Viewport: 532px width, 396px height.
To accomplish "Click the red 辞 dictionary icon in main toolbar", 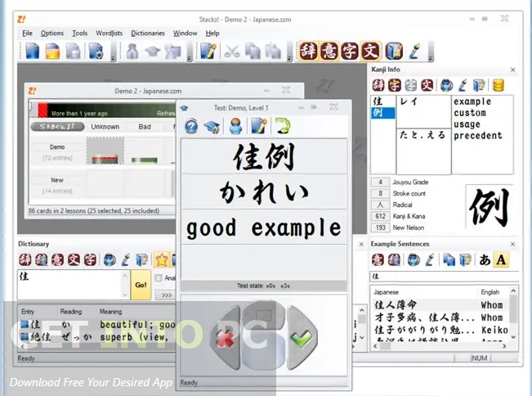I will coord(309,52).
